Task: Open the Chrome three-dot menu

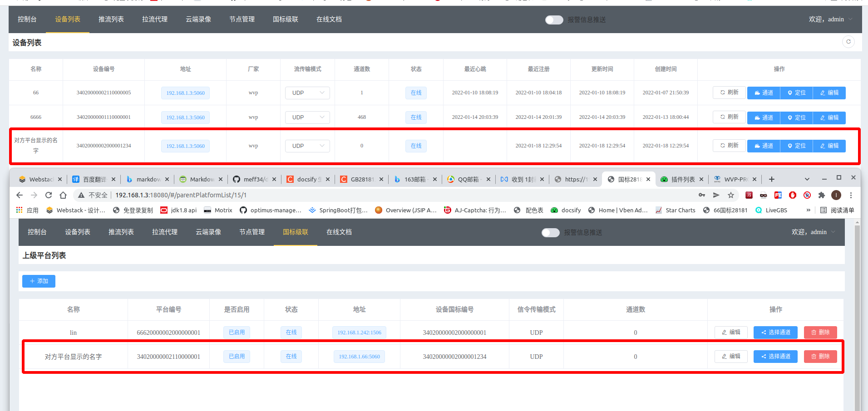Action: click(x=851, y=195)
